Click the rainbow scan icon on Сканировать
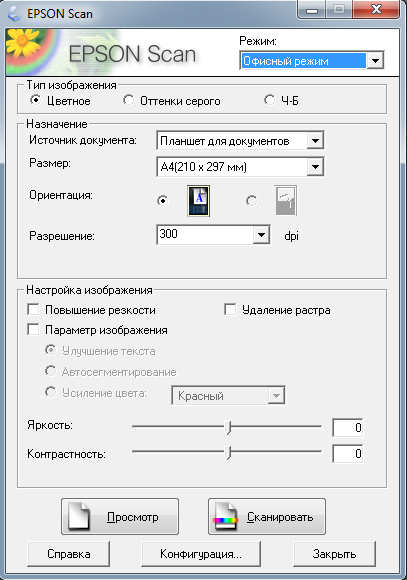407x580 pixels. [x=225, y=516]
